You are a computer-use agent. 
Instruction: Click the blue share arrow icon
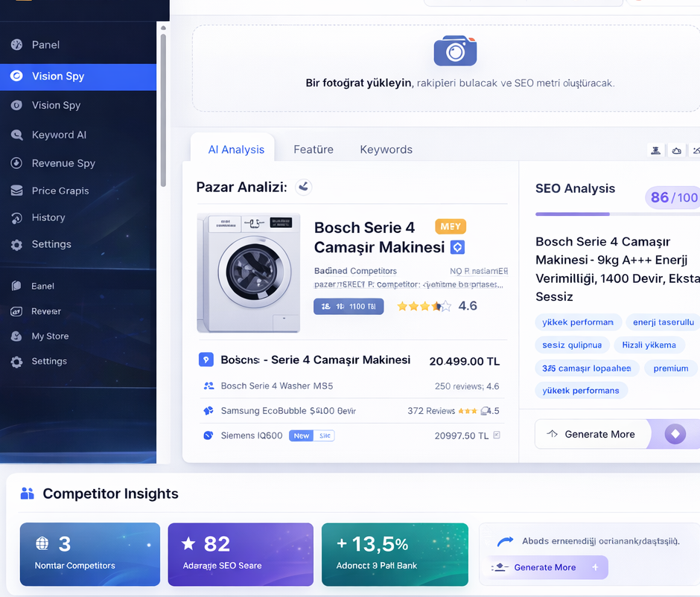pos(506,541)
